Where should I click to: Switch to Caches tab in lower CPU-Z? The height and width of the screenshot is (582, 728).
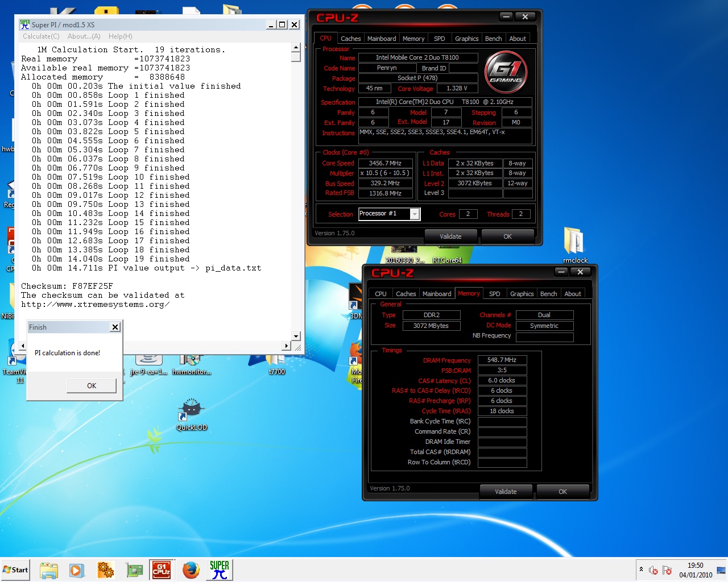[406, 294]
